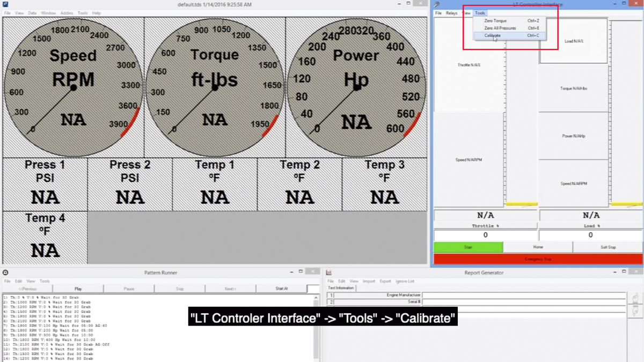The height and width of the screenshot is (362, 644).
Task: Open Addins menu in default.tds window
Action: (67, 13)
